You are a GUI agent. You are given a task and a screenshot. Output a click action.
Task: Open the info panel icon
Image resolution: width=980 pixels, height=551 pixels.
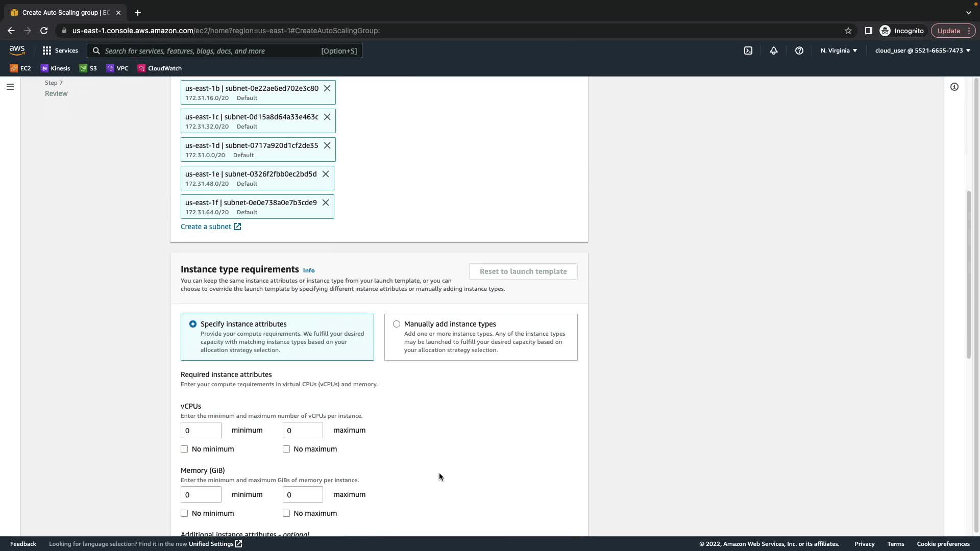click(x=954, y=87)
